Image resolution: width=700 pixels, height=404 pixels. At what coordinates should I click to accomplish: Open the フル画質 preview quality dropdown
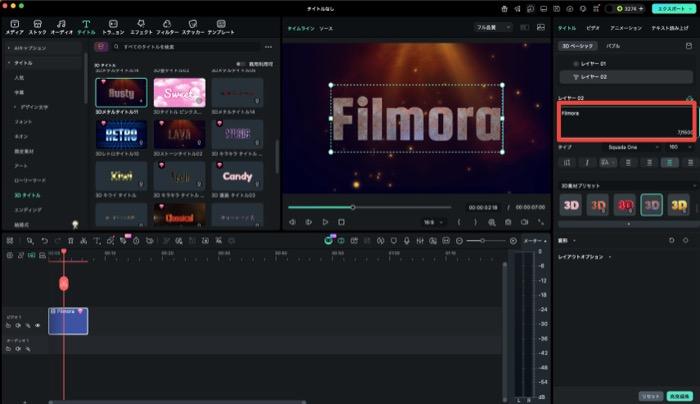[x=493, y=27]
